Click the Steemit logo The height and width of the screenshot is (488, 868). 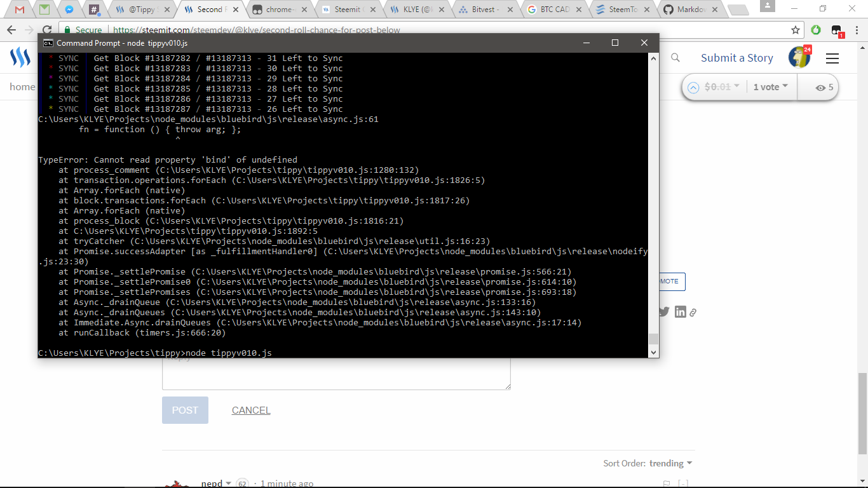[x=20, y=58]
